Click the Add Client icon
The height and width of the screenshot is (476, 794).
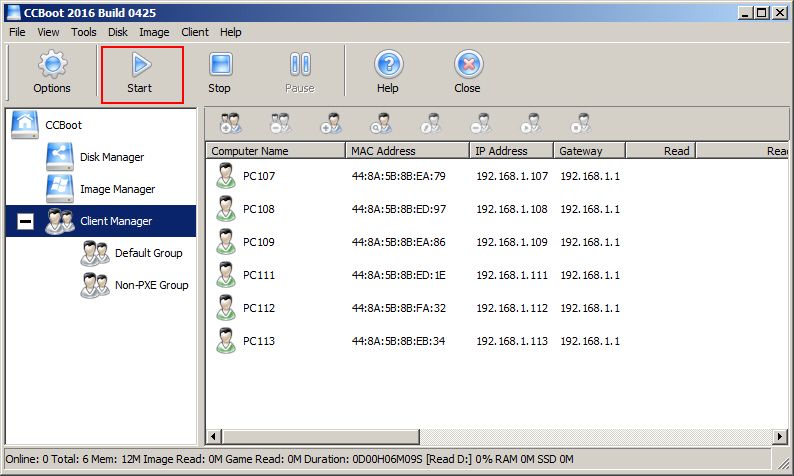click(331, 123)
